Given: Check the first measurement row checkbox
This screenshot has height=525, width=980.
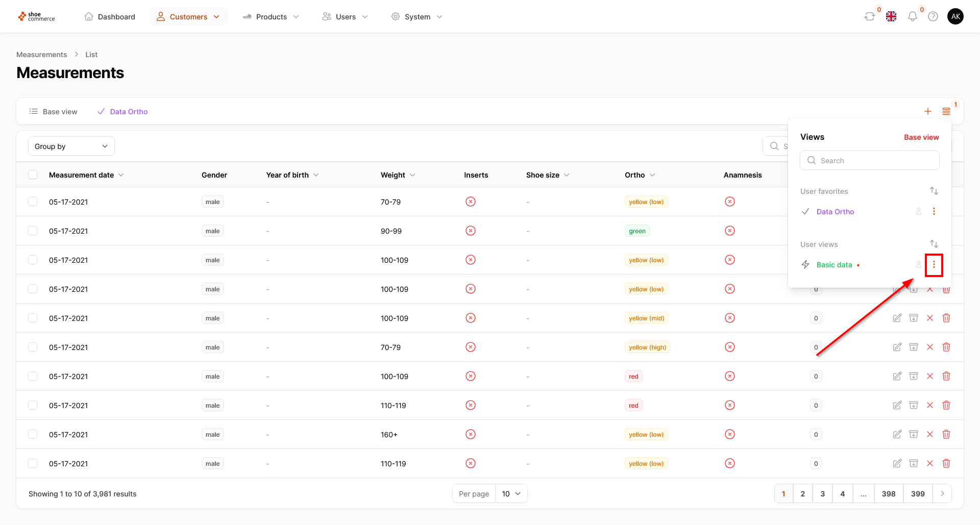Looking at the screenshot, I should pyautogui.click(x=33, y=202).
